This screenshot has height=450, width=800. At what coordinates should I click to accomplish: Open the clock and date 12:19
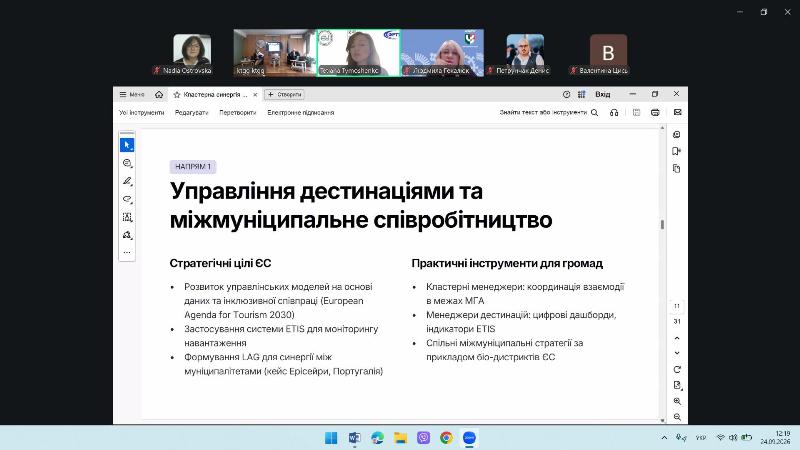775,438
